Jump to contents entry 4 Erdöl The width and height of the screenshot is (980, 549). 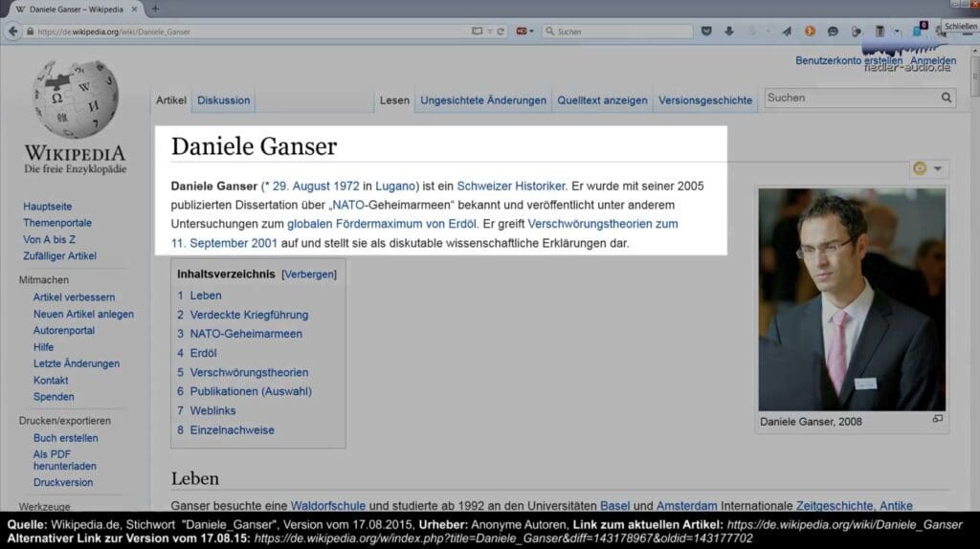[197, 354]
